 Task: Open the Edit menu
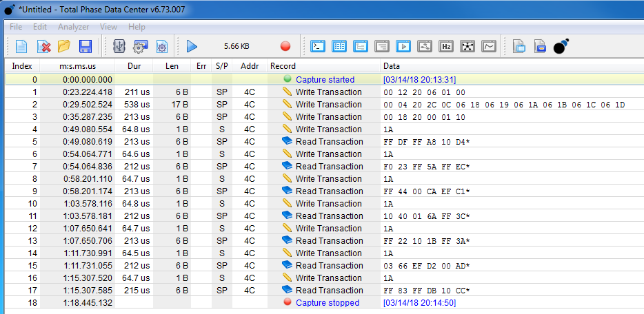tap(40, 27)
